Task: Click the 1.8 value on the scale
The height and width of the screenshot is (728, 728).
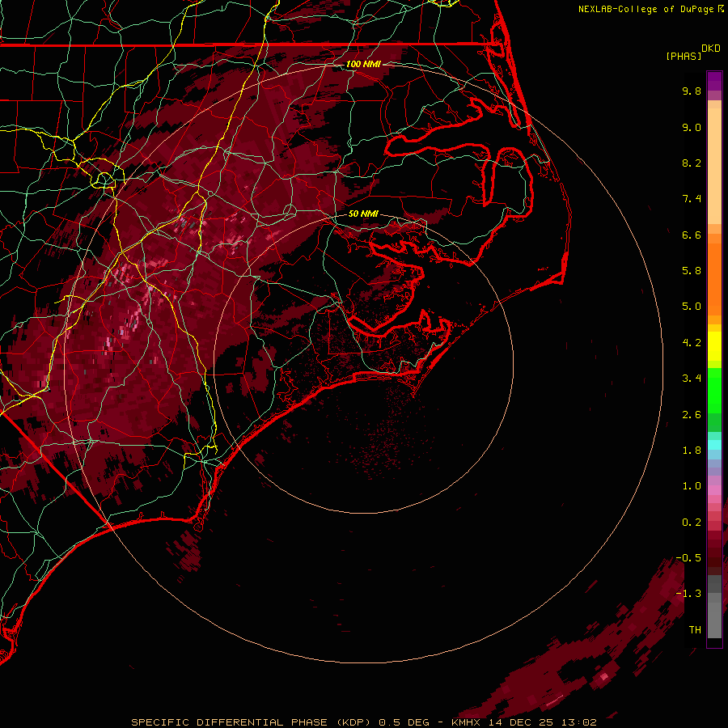Action: [692, 451]
